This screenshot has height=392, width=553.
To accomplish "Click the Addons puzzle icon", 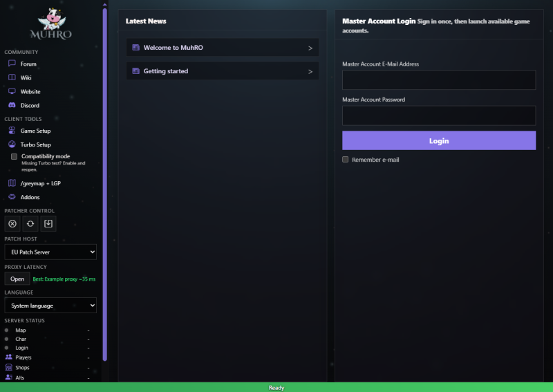I will pyautogui.click(x=12, y=197).
